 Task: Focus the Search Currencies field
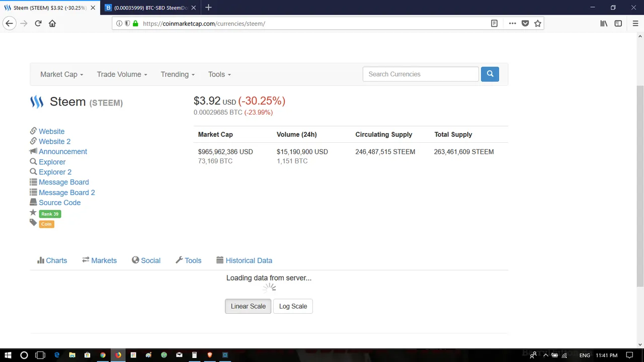(x=421, y=74)
